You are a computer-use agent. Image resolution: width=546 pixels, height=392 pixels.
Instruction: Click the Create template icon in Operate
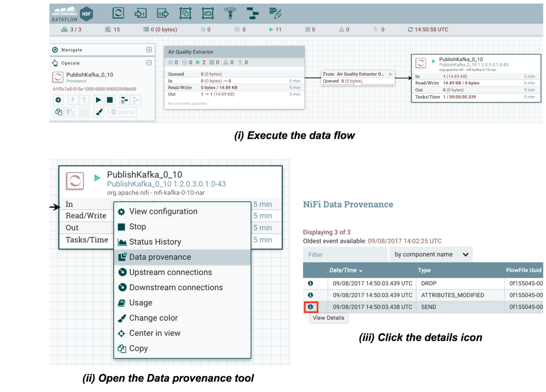pos(124,100)
